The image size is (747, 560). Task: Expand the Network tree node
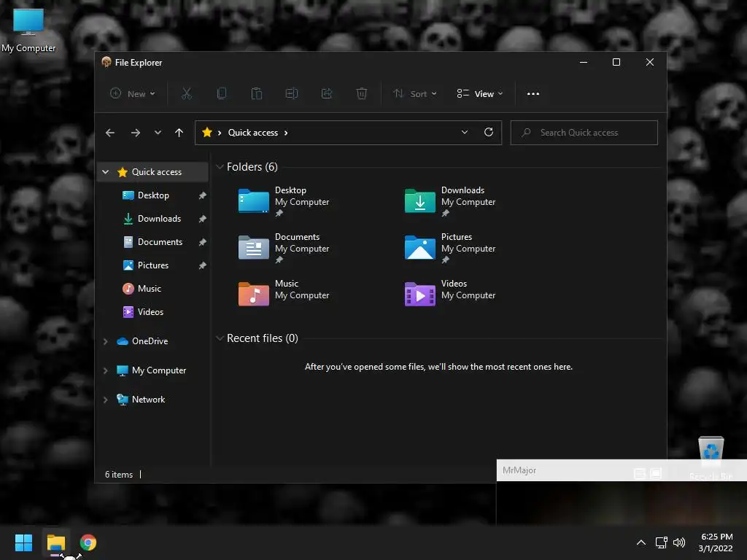tap(106, 400)
